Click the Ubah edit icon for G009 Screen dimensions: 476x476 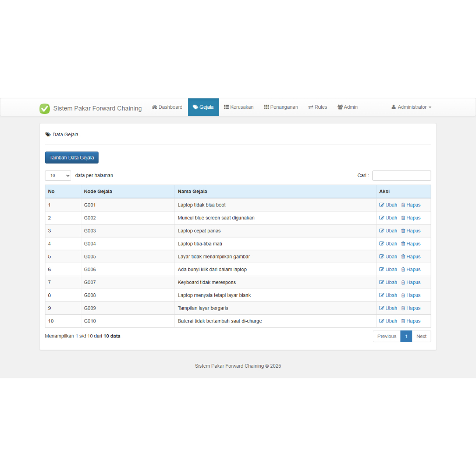tap(382, 308)
